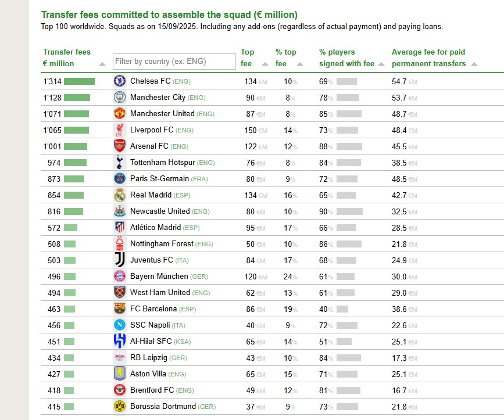Click the Arsenal FC team name
Image resolution: width=504 pixels, height=420 pixels.
pyautogui.click(x=150, y=146)
